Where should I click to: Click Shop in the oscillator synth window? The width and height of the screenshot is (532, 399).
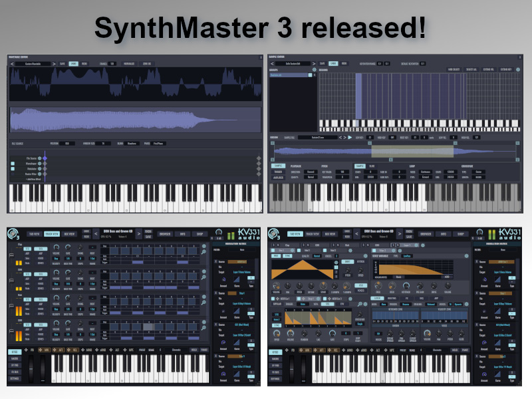(x=461, y=234)
